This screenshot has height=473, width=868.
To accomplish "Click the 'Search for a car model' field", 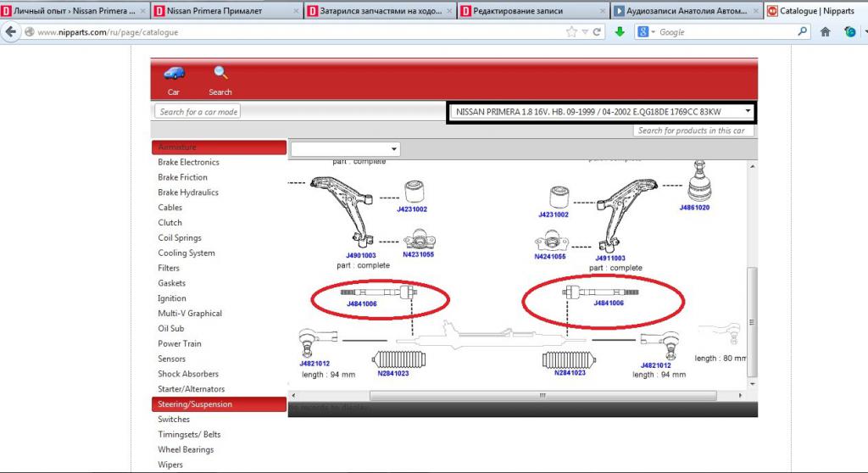I will pos(198,111).
